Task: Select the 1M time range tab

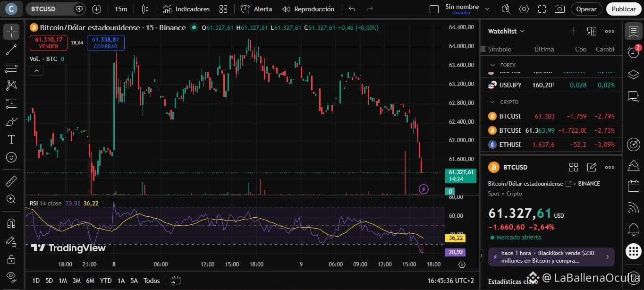Action: click(63, 281)
